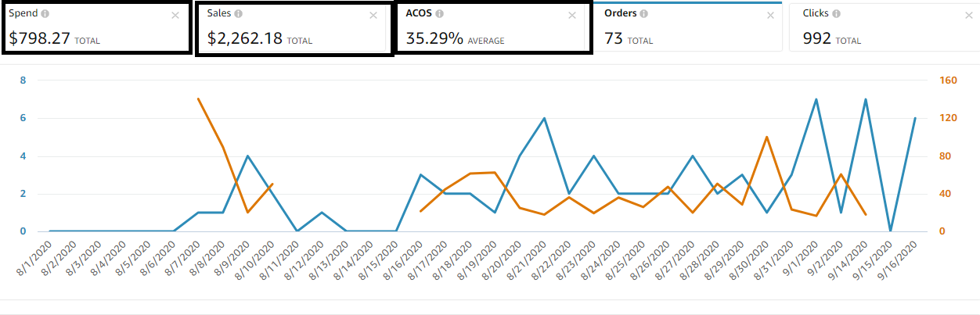The image size is (980, 315).
Task: Click the blue line peak at 9/1/2020
Action: tap(816, 99)
